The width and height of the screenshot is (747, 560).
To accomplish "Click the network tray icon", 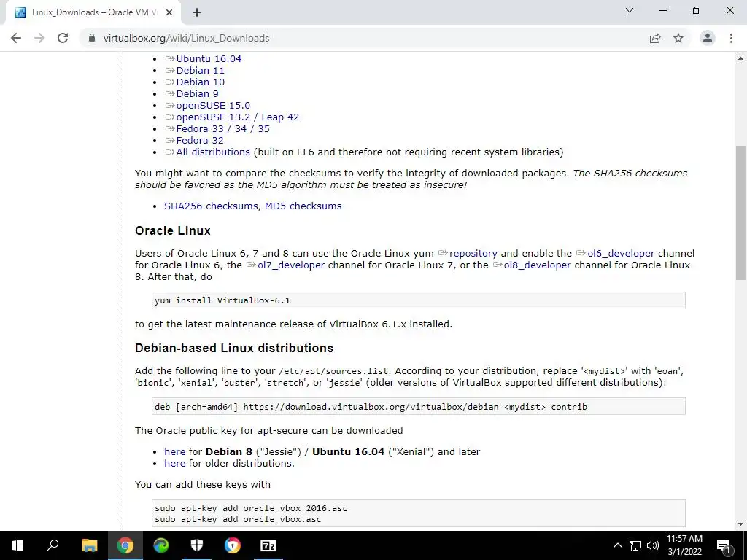I will [x=635, y=545].
